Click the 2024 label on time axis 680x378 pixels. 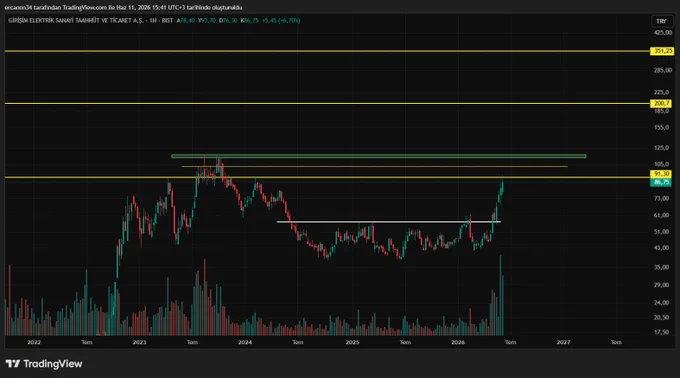[245, 342]
